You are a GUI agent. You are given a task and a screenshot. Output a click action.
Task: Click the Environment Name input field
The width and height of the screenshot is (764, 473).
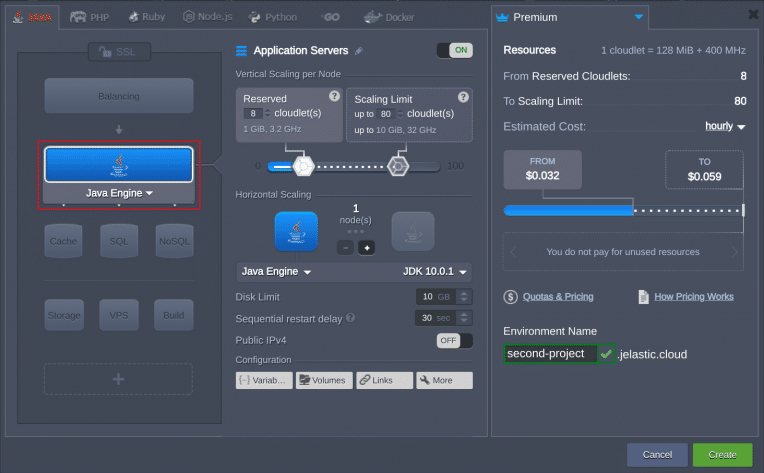[x=549, y=354]
